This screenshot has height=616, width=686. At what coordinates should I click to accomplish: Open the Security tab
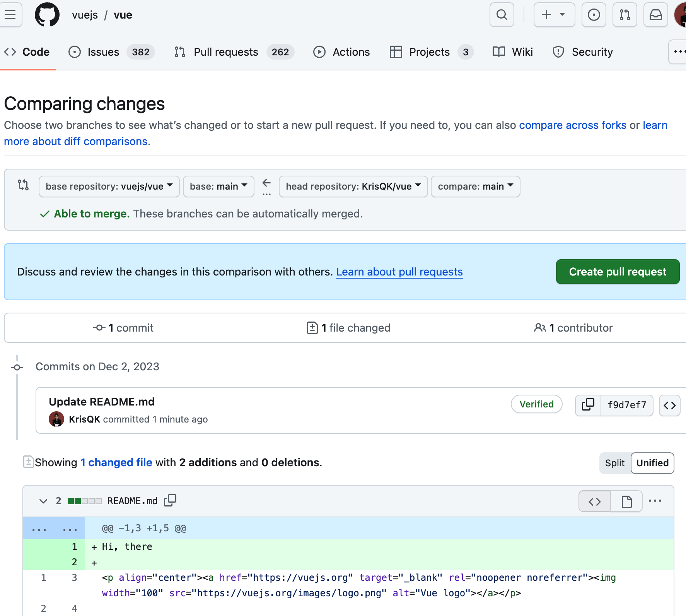tap(583, 52)
